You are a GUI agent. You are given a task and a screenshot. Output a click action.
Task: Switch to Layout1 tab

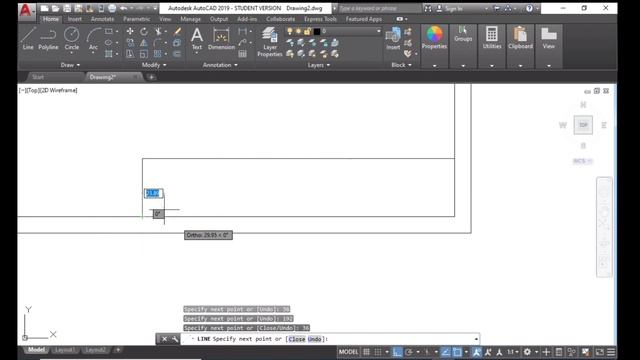point(65,350)
